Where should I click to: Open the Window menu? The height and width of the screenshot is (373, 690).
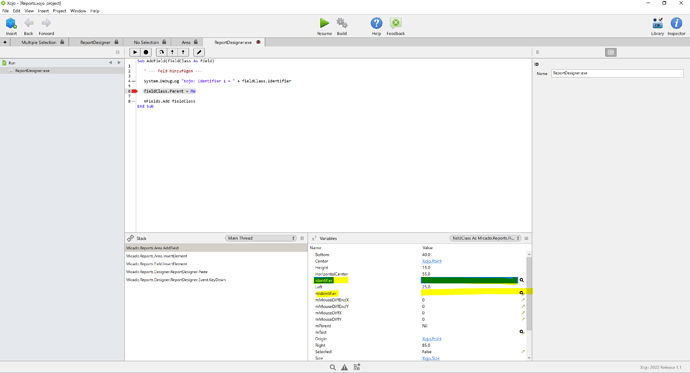[78, 11]
